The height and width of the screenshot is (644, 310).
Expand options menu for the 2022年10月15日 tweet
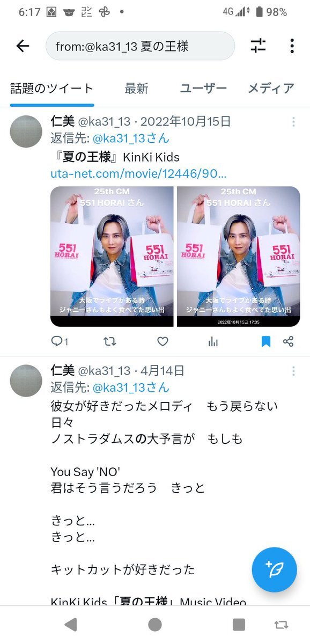[293, 122]
